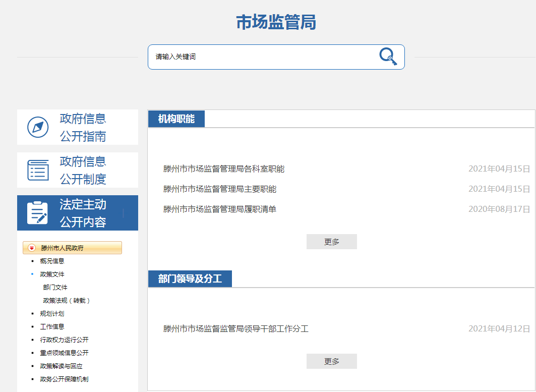Open 政府信息公开指南 section
The image size is (536, 392).
78,127
